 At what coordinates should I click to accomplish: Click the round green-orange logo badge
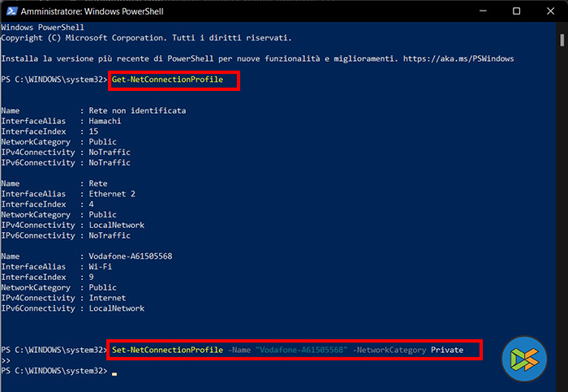point(524,359)
